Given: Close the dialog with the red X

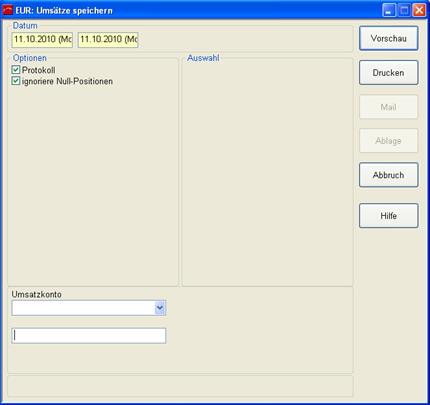Looking at the screenshot, I should click(x=419, y=10).
